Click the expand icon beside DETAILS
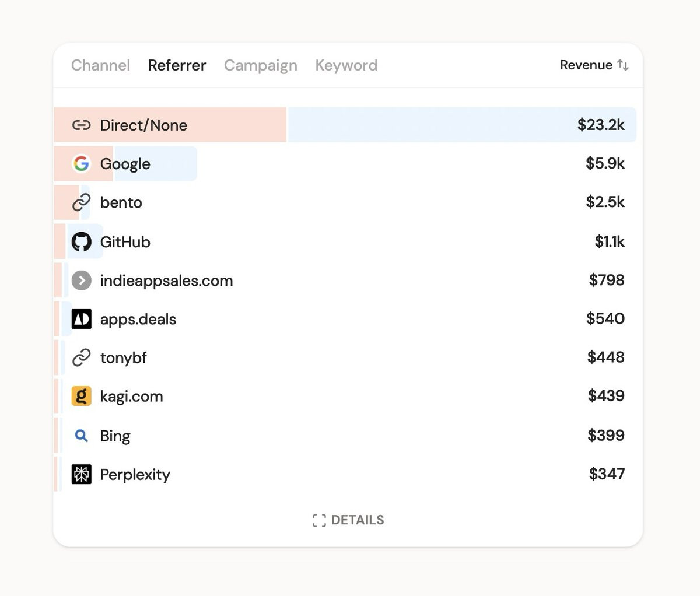The image size is (700, 596). click(x=319, y=520)
